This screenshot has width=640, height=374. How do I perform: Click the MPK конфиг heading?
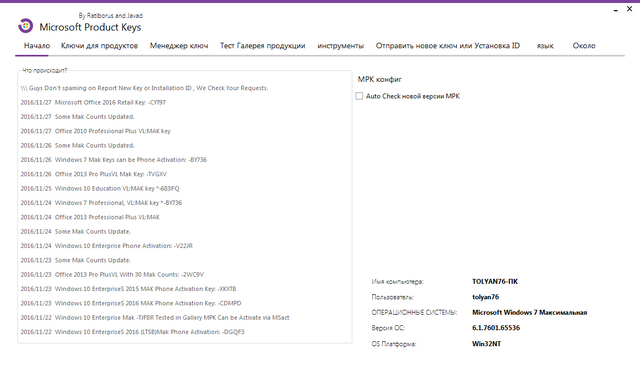380,80
